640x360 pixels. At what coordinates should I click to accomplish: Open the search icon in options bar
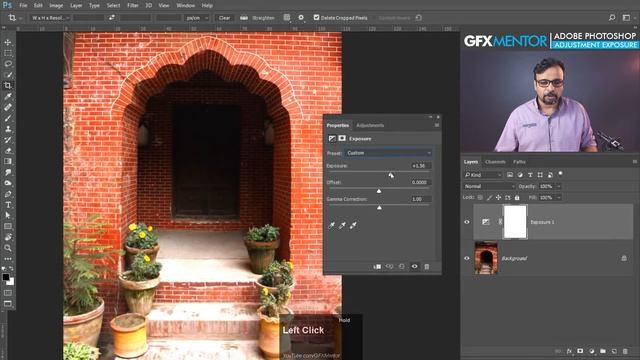tap(612, 18)
